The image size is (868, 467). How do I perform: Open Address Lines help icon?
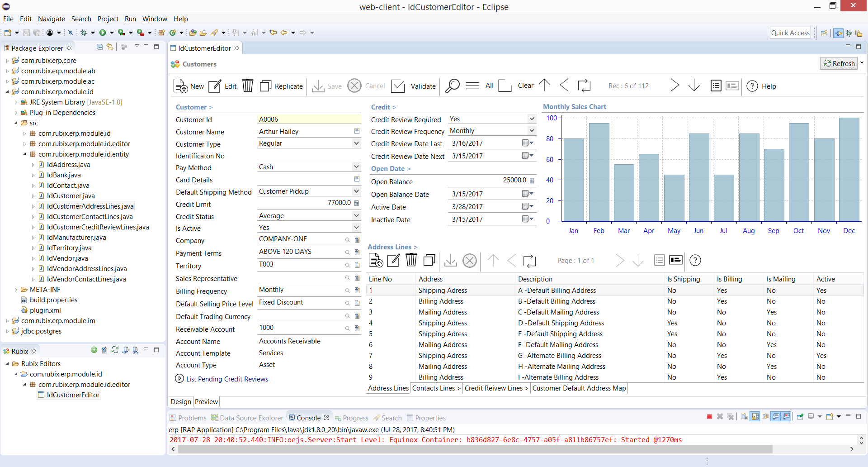pyautogui.click(x=695, y=260)
